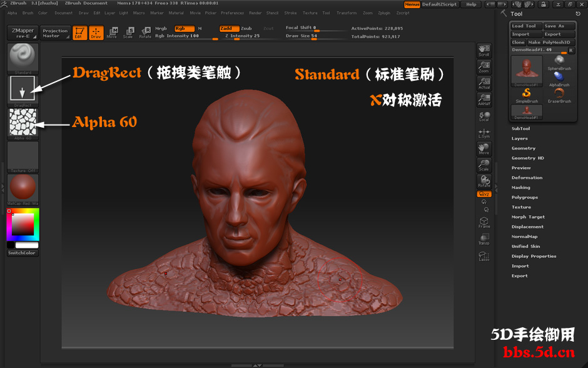Expand the SubTool subpalette

coord(521,129)
